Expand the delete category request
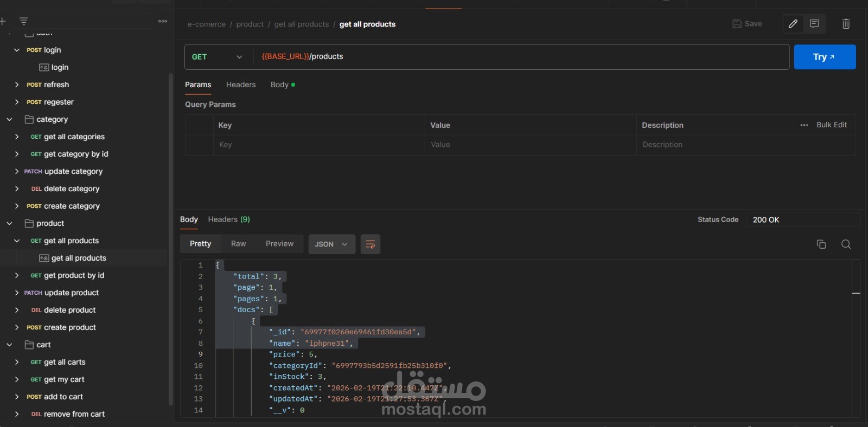Viewport: 868px width, 427px height. [17, 189]
